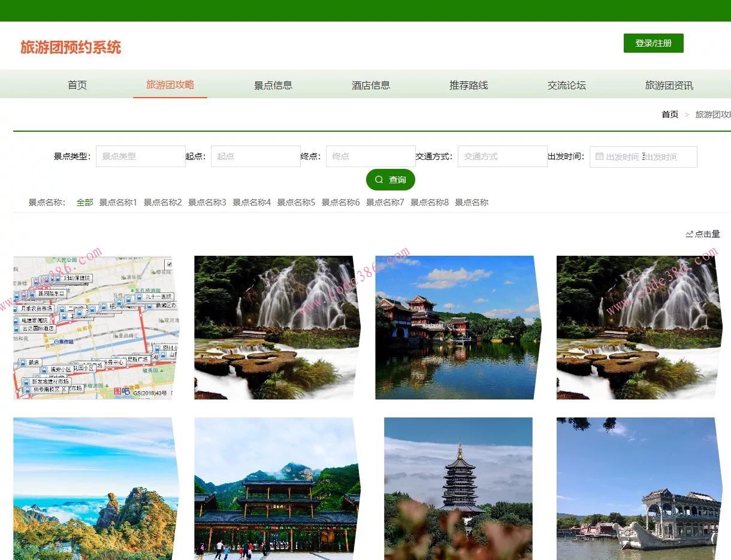This screenshot has height=560, width=731.
Task: Filter by 景点名称1
Action: coord(118,202)
